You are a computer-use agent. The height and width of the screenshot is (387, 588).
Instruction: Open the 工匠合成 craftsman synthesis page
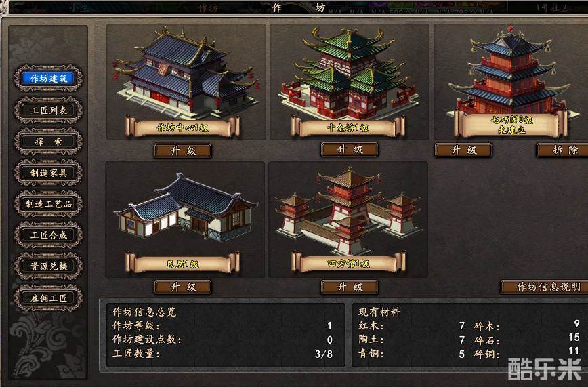(48, 235)
